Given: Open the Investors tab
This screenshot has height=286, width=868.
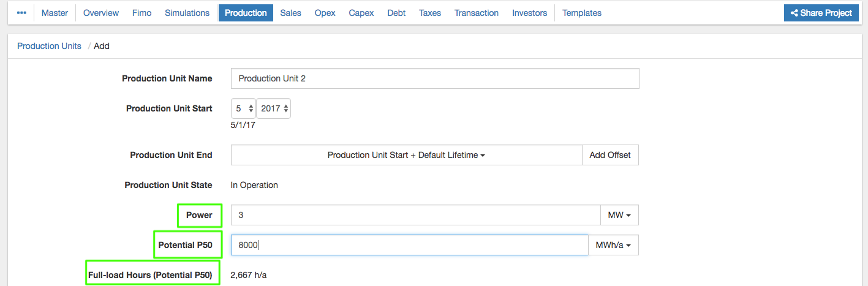Looking at the screenshot, I should coord(529,13).
